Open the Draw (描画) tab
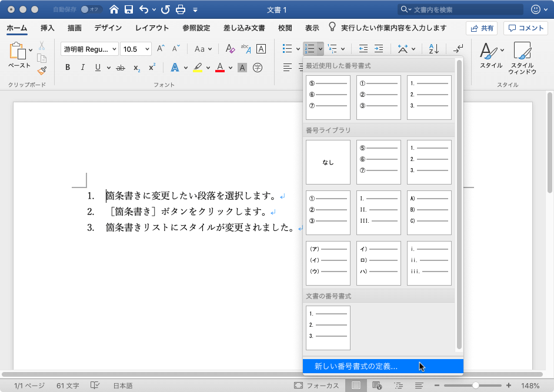Screen dimensions: 554x392 click(x=75, y=28)
